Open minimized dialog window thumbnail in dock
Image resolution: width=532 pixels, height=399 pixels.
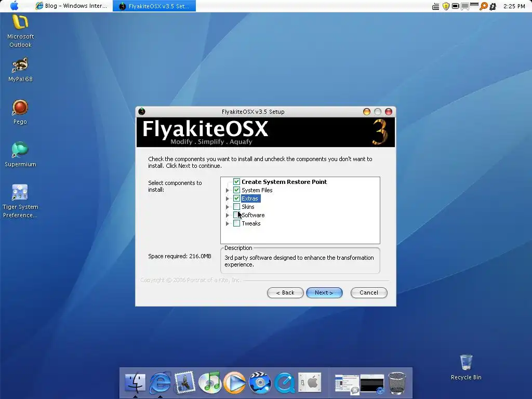click(347, 384)
